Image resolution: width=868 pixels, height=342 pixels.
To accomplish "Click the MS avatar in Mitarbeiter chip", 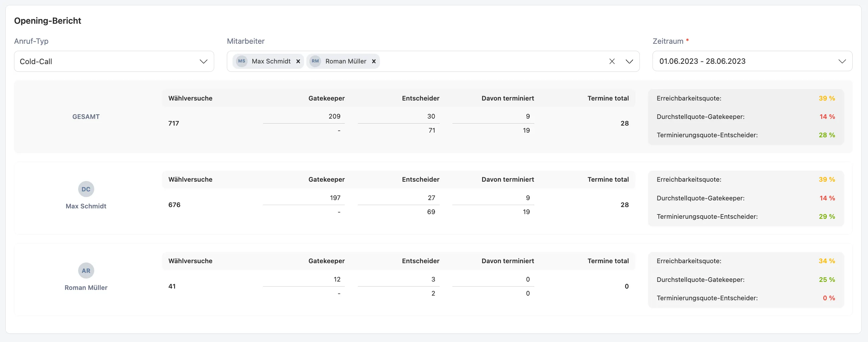I will pos(242,61).
